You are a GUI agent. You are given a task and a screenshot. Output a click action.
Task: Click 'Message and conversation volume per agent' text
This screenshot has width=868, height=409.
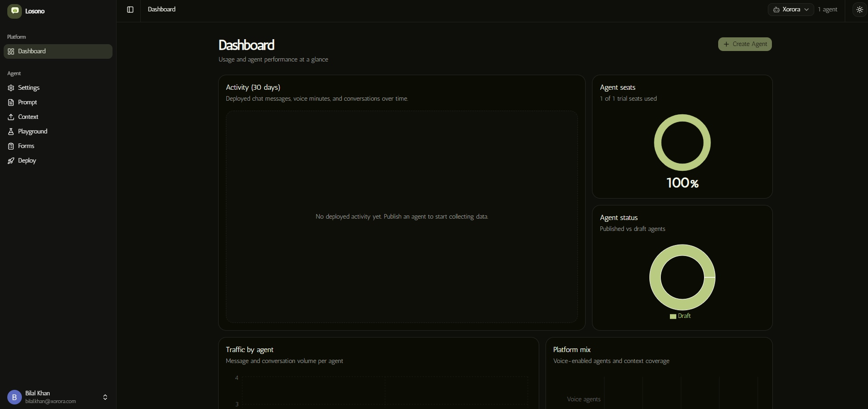pos(284,361)
